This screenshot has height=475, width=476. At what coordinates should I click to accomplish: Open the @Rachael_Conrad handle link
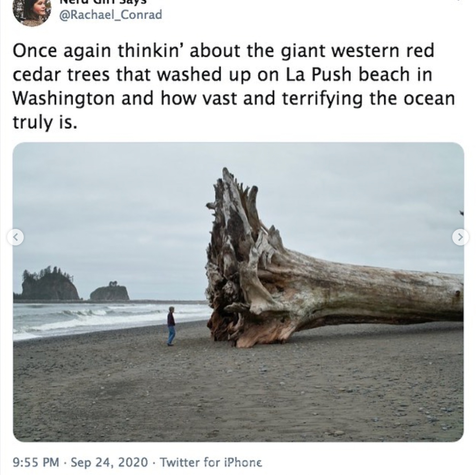point(111,14)
